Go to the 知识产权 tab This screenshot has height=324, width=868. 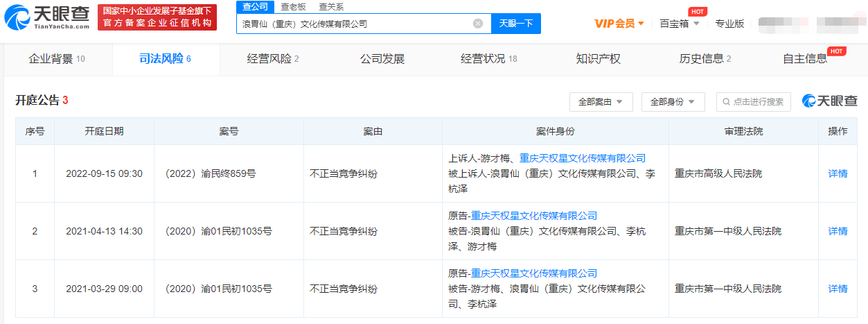tap(598, 59)
